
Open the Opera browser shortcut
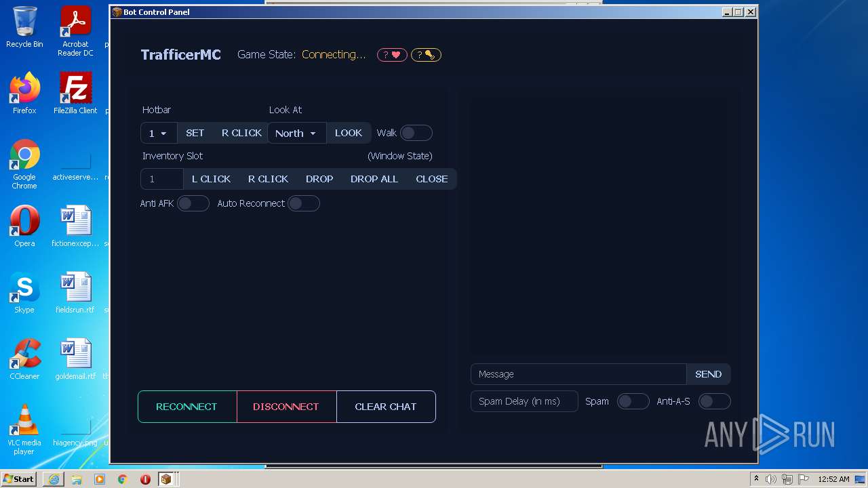pyautogui.click(x=24, y=226)
